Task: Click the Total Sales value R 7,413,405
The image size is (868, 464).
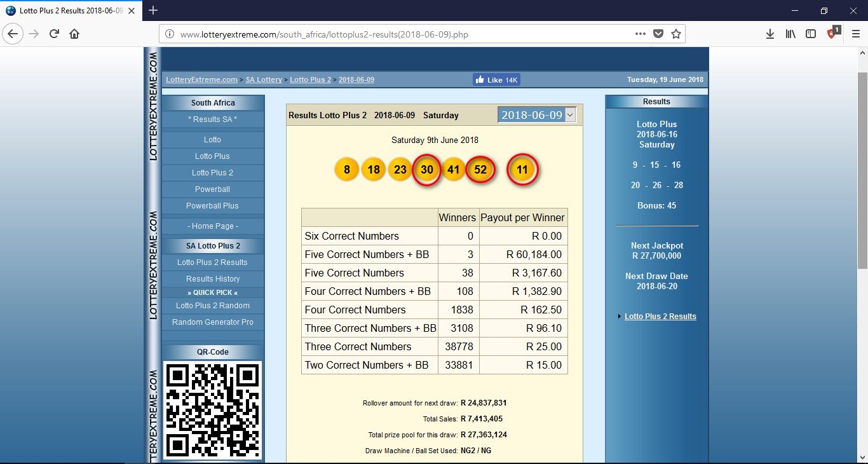Action: (x=482, y=419)
